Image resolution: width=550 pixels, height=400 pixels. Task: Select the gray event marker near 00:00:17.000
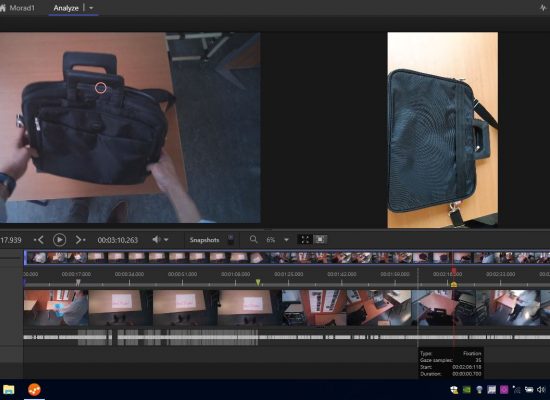[x=78, y=282]
